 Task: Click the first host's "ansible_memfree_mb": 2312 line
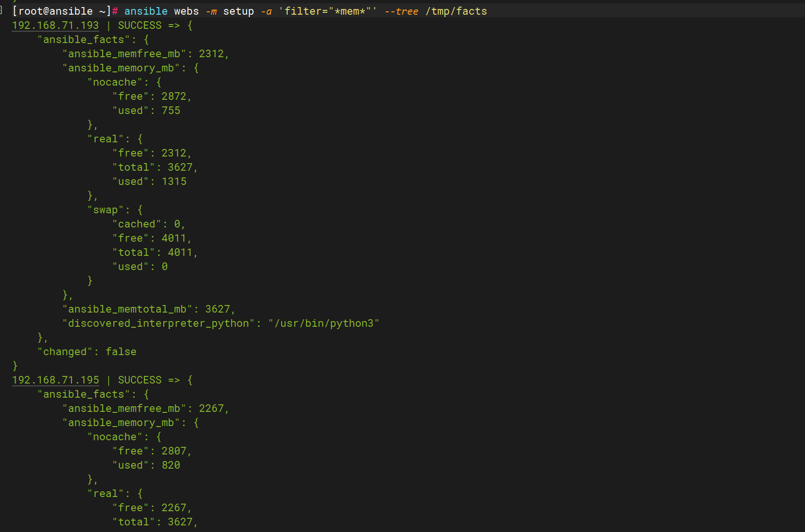point(145,54)
